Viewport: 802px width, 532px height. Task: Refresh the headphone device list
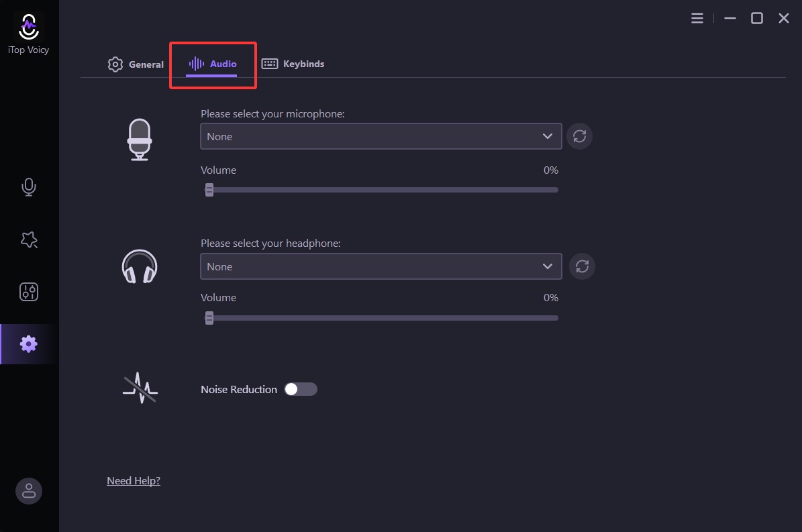(581, 266)
